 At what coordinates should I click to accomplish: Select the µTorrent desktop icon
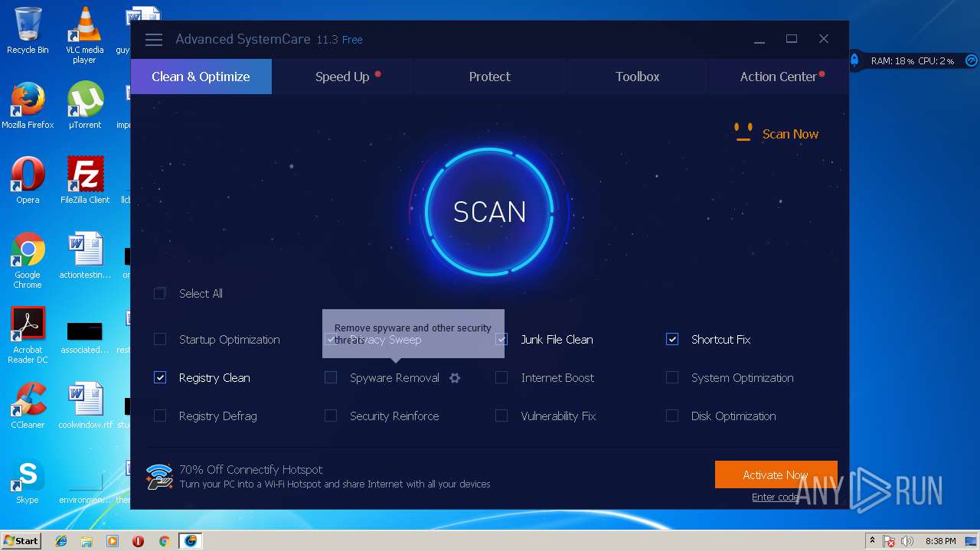click(x=85, y=105)
